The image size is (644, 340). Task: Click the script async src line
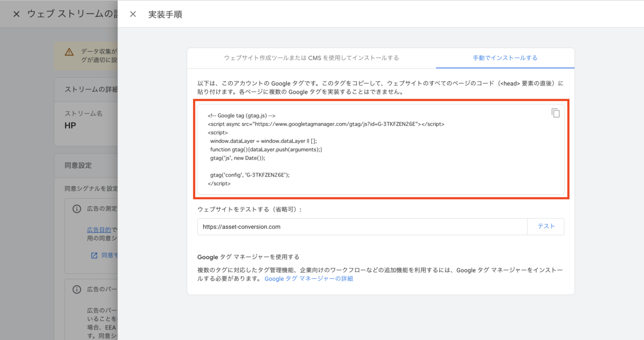(326, 124)
